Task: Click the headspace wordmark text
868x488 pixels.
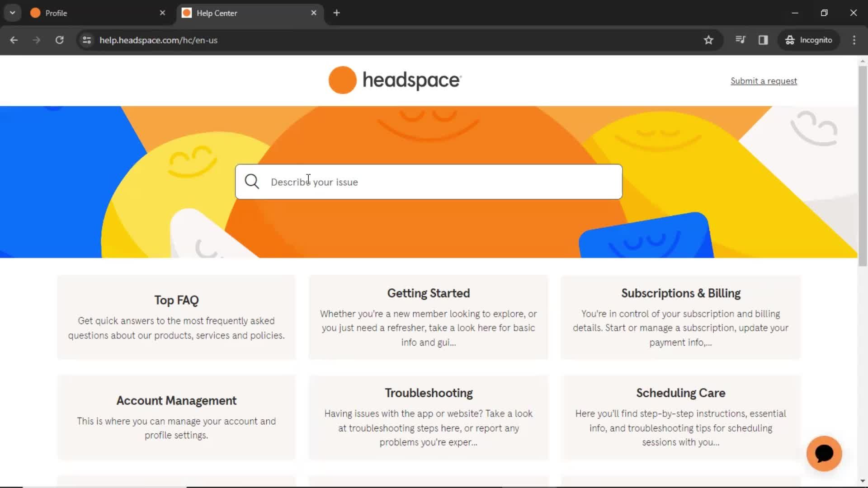Action: coord(412,80)
